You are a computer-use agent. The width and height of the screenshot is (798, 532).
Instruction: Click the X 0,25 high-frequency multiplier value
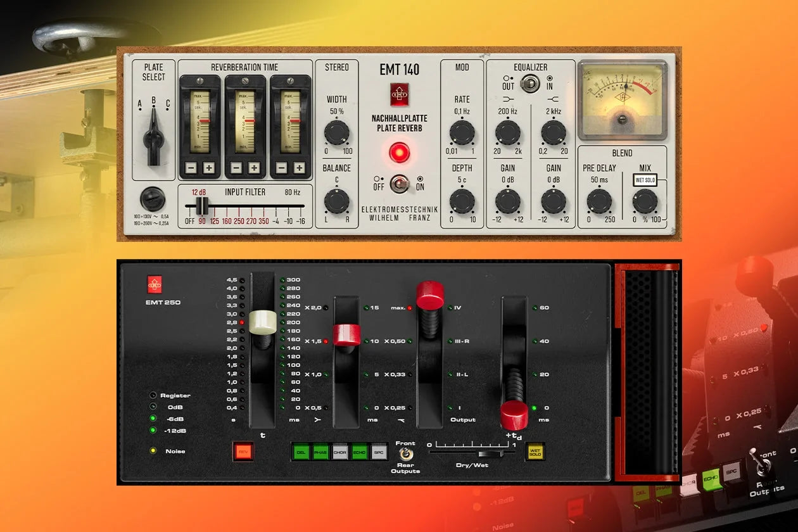point(396,408)
